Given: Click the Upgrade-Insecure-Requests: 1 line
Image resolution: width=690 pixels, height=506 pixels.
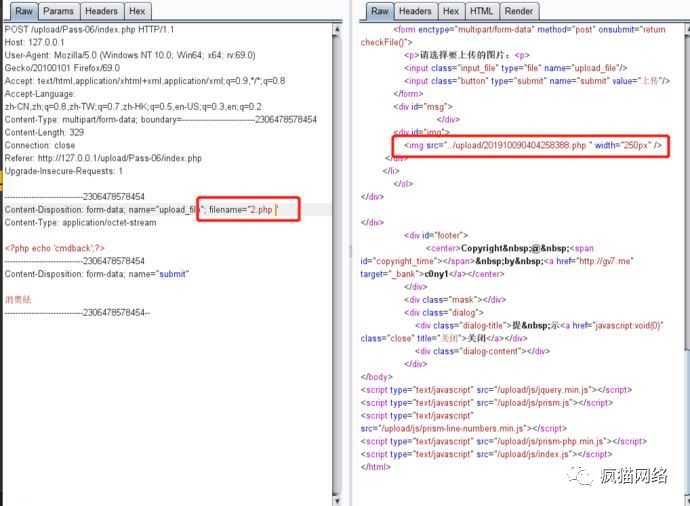Looking at the screenshot, I should pyautogui.click(x=63, y=171).
